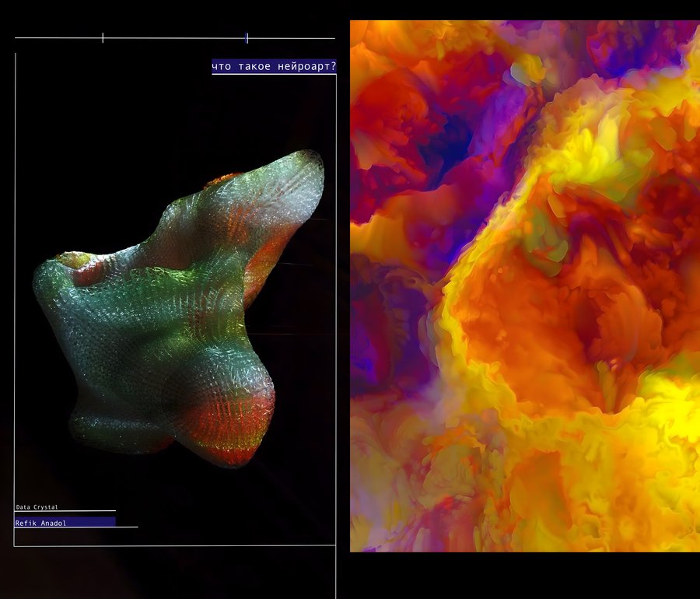The width and height of the screenshot is (700, 599).
Task: Open the colorful orange-purple abstract artwork
Action: 525,286
